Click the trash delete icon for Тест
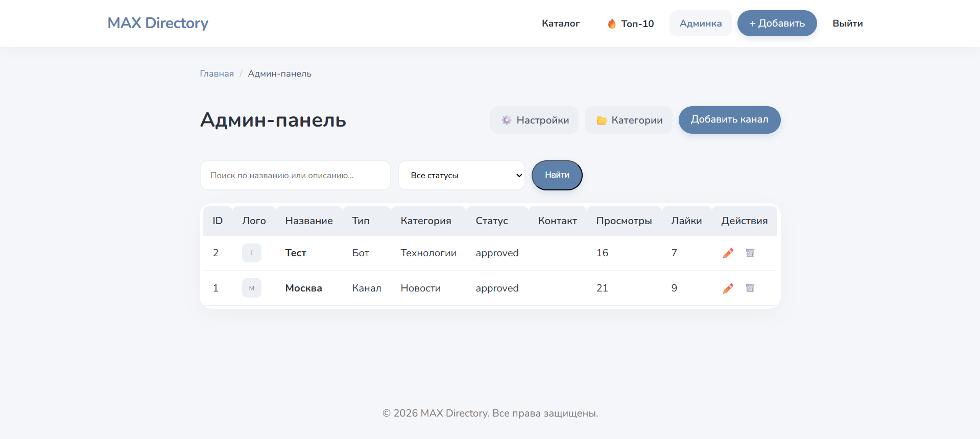Viewport: 980px width, 439px height. pos(750,253)
